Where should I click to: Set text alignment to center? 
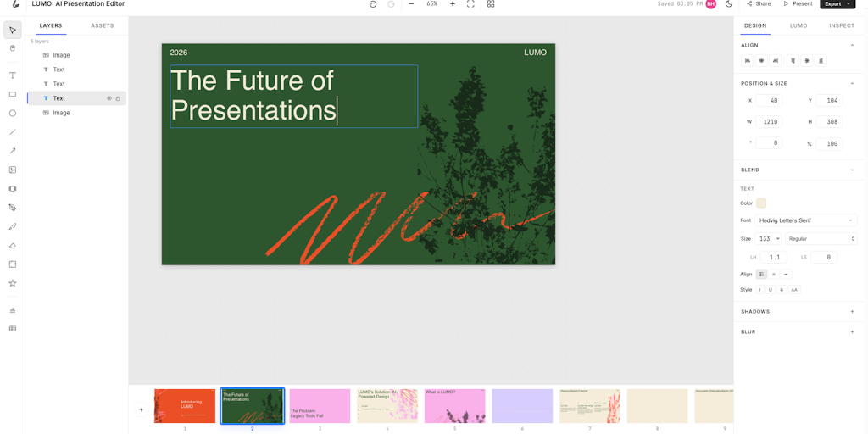[774, 274]
